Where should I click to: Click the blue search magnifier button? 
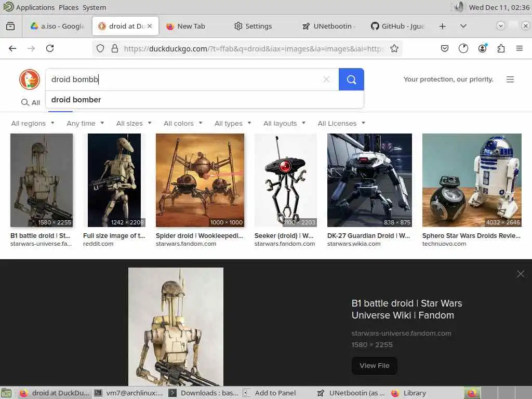click(x=351, y=79)
